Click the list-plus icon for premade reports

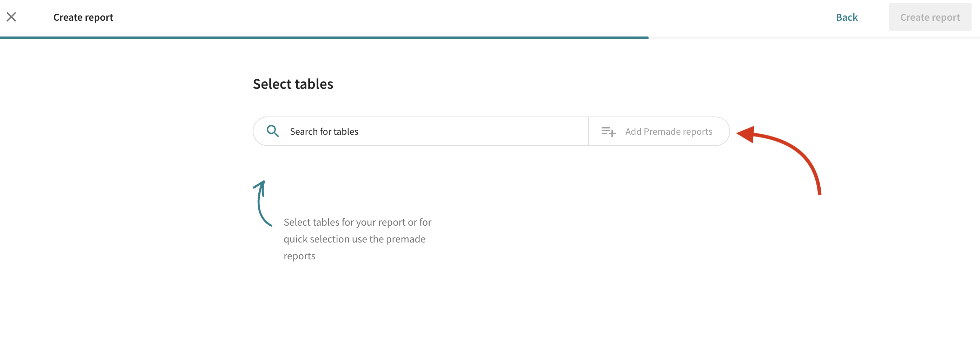coord(608,132)
